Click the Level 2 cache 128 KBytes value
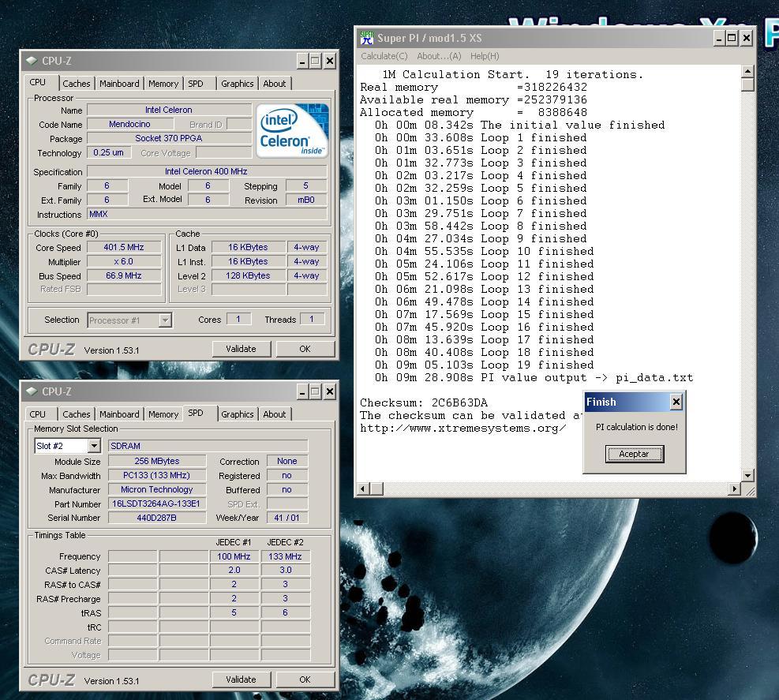 coord(249,275)
